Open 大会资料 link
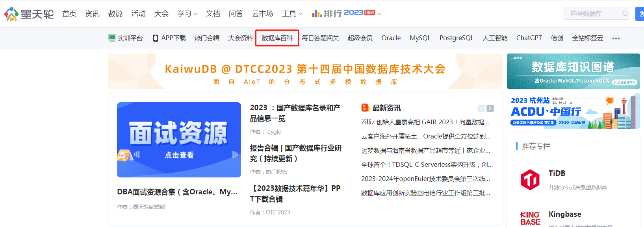 pos(241,38)
